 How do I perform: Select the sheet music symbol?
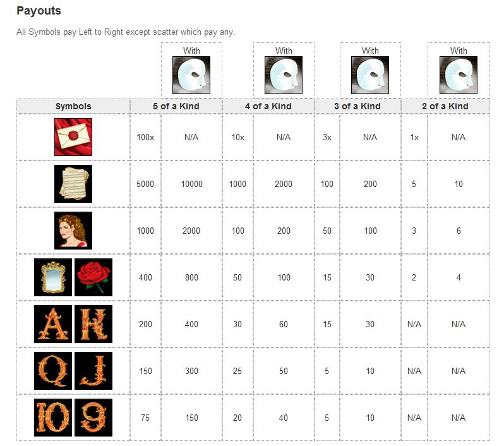(73, 184)
